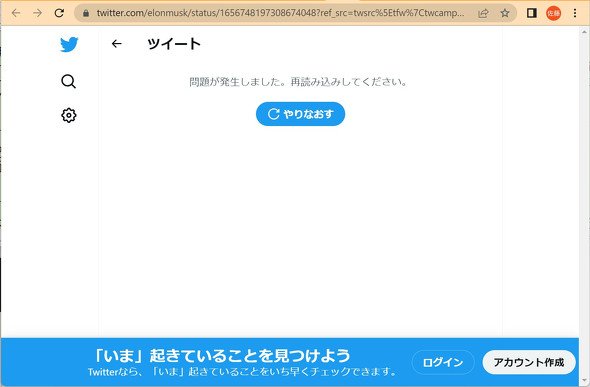
Task: Click the Twitter bird logo
Action: (69, 44)
